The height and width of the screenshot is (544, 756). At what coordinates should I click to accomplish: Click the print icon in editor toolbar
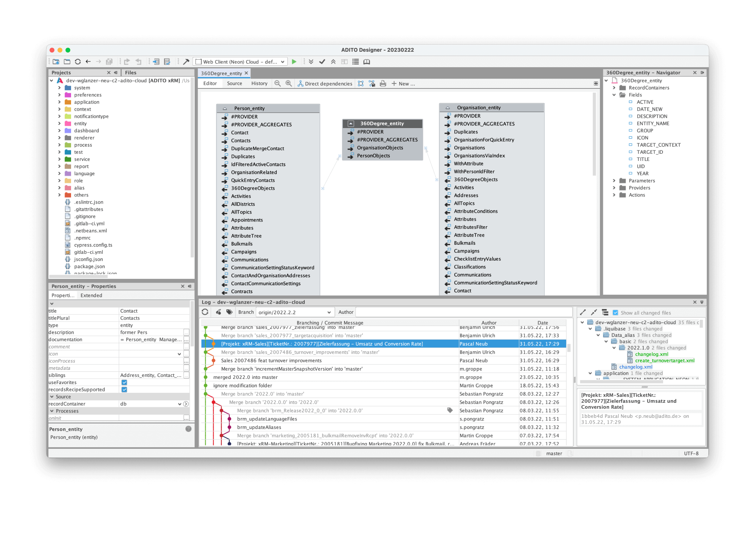[383, 83]
